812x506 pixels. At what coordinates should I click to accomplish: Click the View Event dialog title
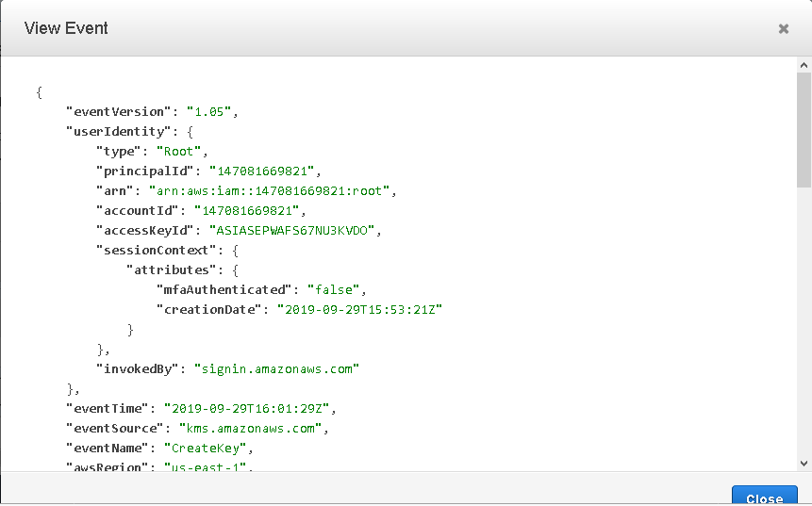pos(66,28)
